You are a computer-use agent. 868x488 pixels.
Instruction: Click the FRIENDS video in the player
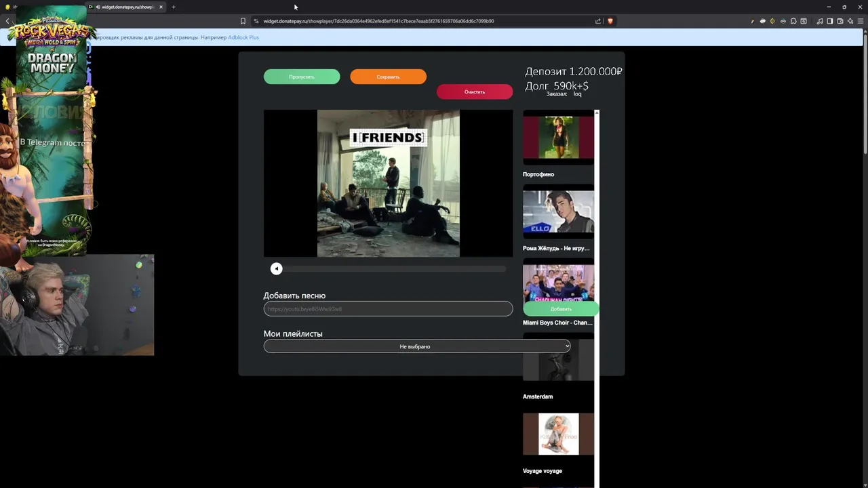click(388, 184)
